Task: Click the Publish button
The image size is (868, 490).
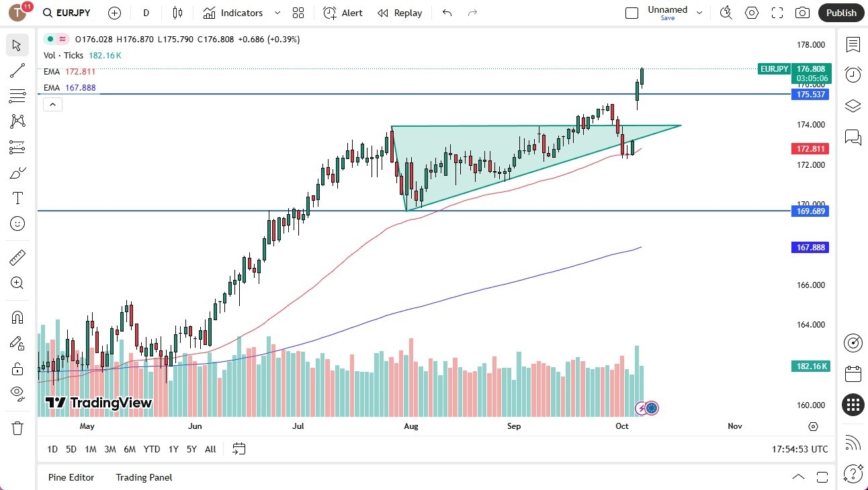Action: (x=840, y=13)
